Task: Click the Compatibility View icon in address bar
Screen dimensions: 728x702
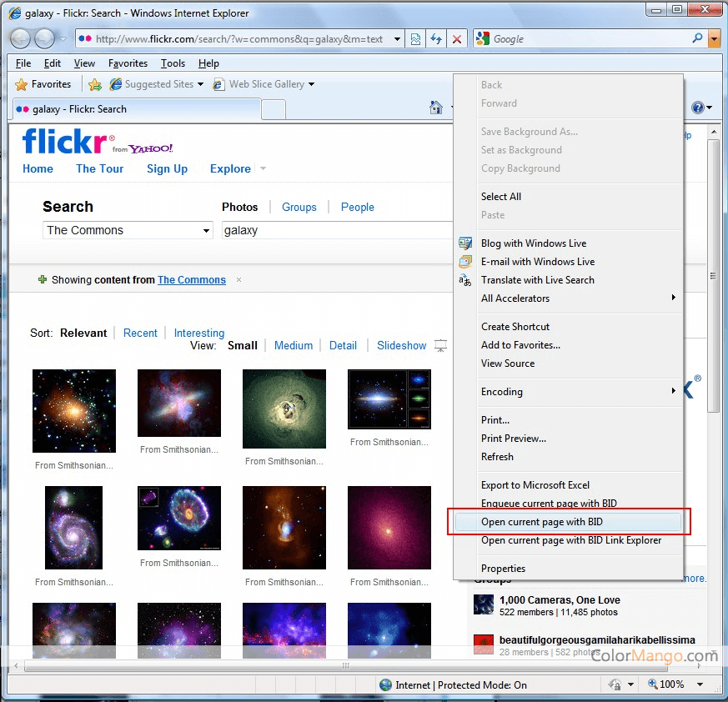Action: click(415, 39)
